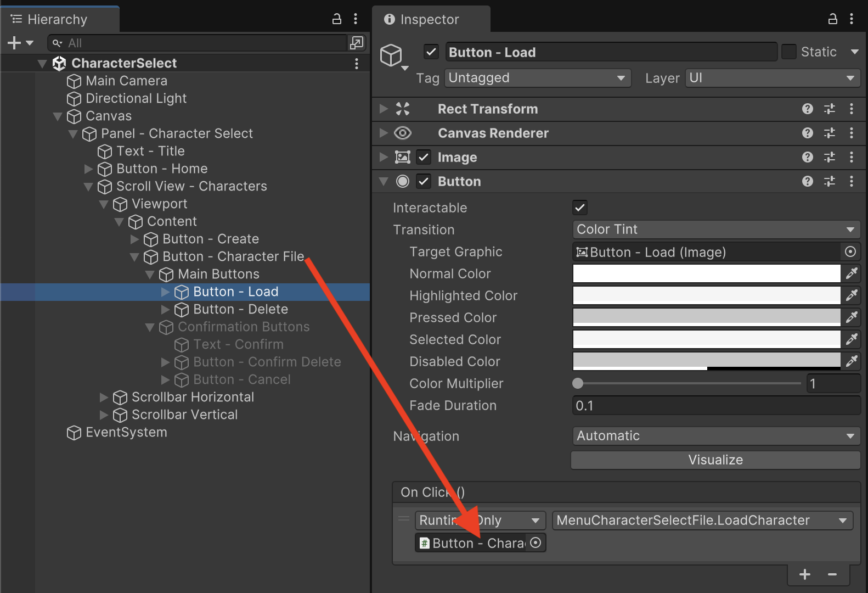This screenshot has width=868, height=593.
Task: Click the Normal Color eyedropper icon
Action: (x=851, y=273)
